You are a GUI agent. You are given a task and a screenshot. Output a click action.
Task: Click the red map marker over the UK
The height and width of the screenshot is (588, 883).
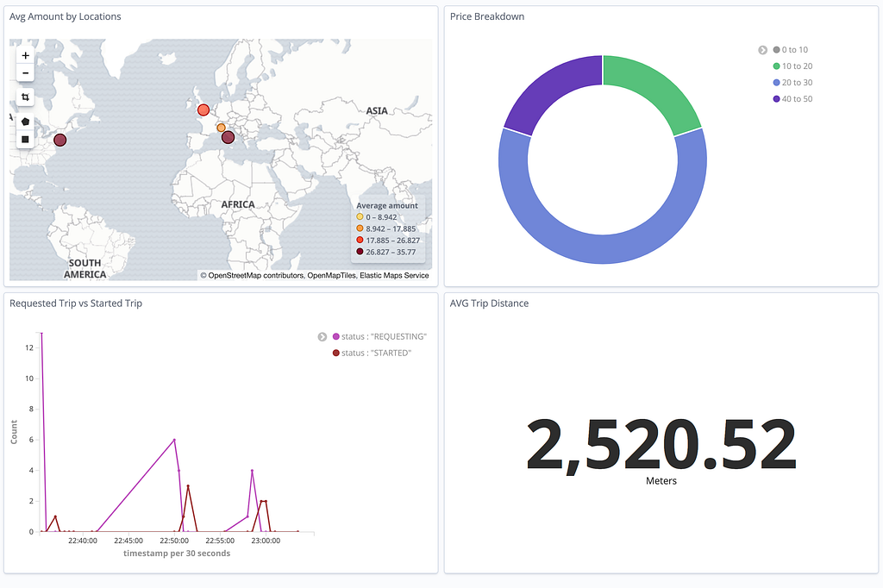[204, 109]
